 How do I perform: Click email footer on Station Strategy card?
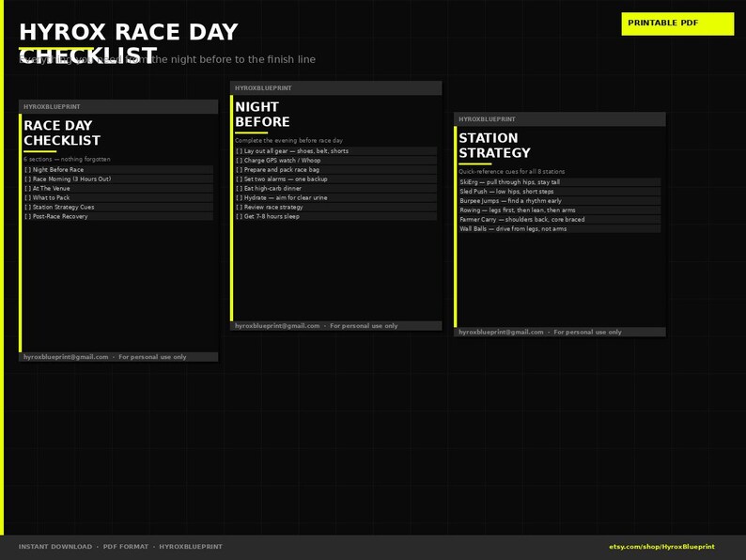(540, 332)
